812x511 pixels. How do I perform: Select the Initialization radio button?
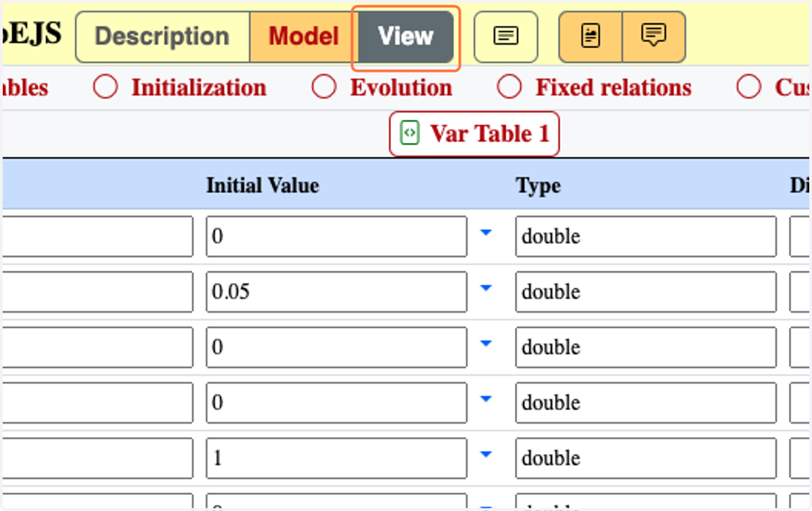point(106,87)
